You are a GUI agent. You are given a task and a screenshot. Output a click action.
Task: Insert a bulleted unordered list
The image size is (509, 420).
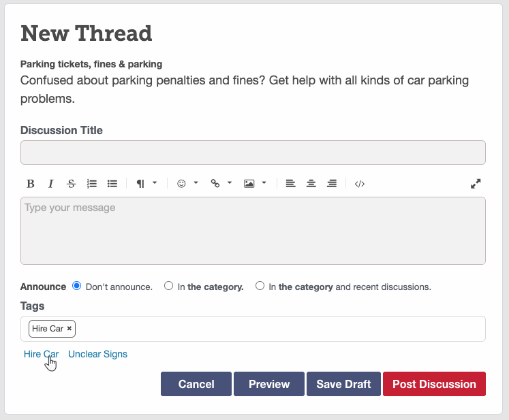[112, 184]
